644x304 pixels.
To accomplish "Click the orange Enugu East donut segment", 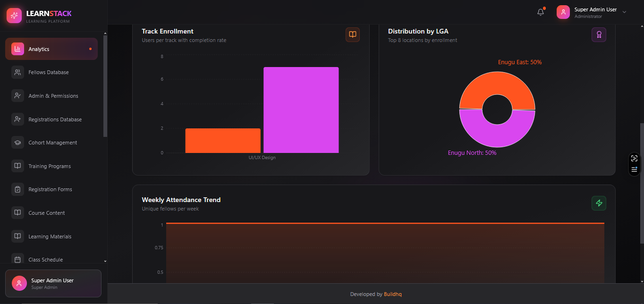I will [497, 85].
